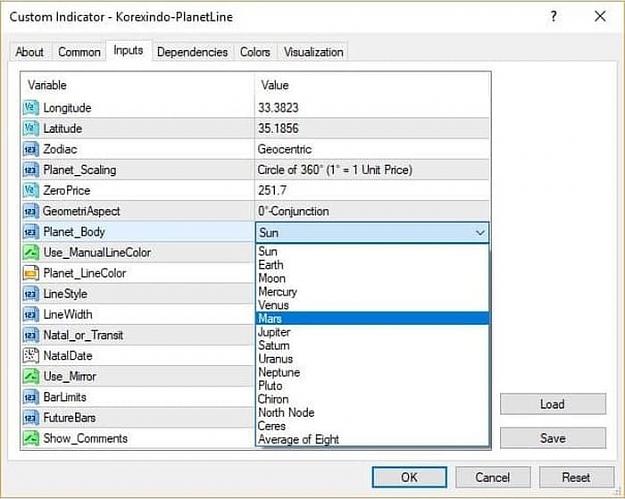The height and width of the screenshot is (499, 625).
Task: Edit the Longitude value 33.3823
Action: click(372, 108)
